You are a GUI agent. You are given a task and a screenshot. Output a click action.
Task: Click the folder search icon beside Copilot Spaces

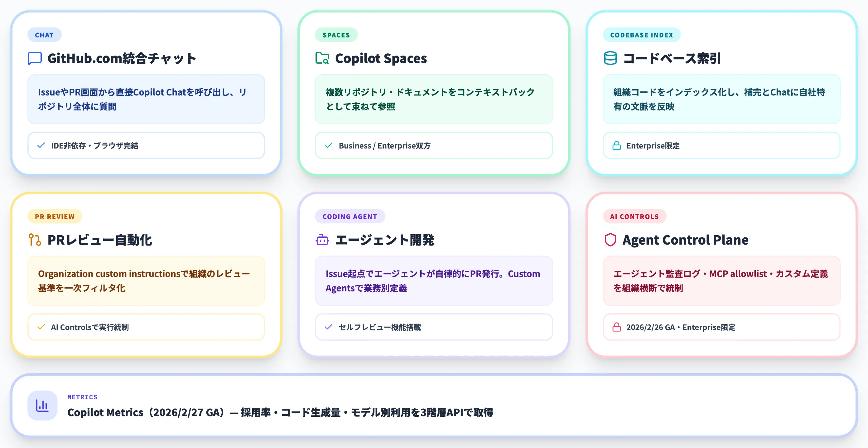322,58
